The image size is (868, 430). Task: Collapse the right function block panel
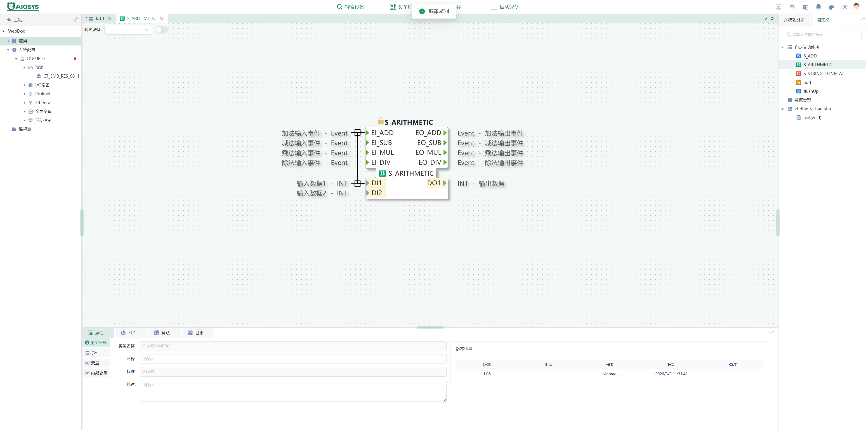[862, 19]
